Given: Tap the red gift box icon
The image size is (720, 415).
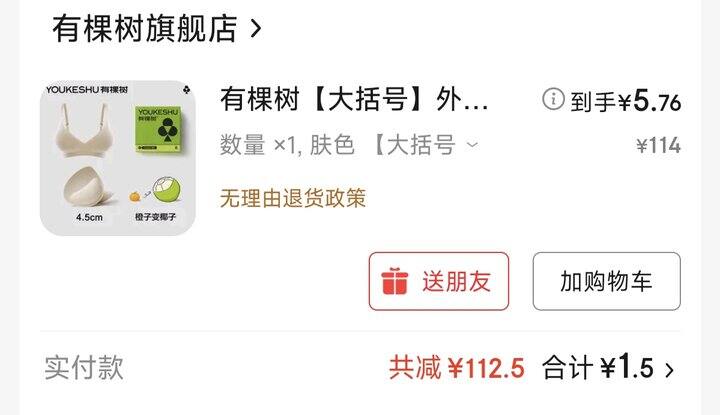Looking at the screenshot, I should coord(394,280).
